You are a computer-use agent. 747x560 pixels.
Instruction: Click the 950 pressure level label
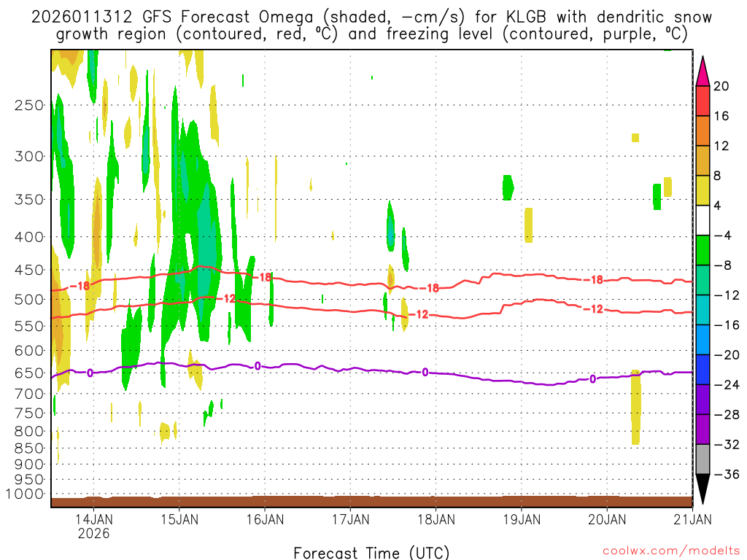click(x=29, y=480)
